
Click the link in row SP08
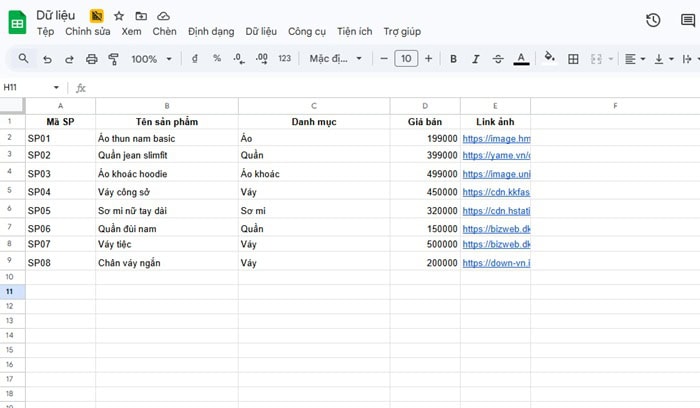(x=496, y=263)
